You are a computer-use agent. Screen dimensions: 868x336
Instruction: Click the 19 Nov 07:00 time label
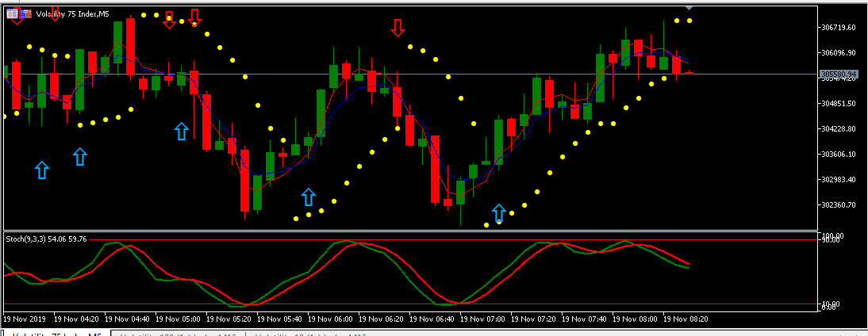click(483, 319)
